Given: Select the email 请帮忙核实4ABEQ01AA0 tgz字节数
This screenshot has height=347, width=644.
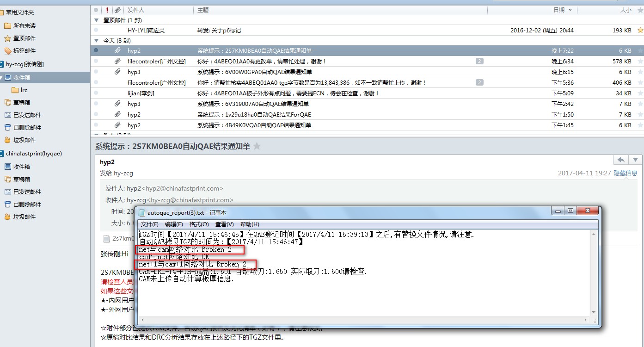Looking at the screenshot, I should pos(367,82).
